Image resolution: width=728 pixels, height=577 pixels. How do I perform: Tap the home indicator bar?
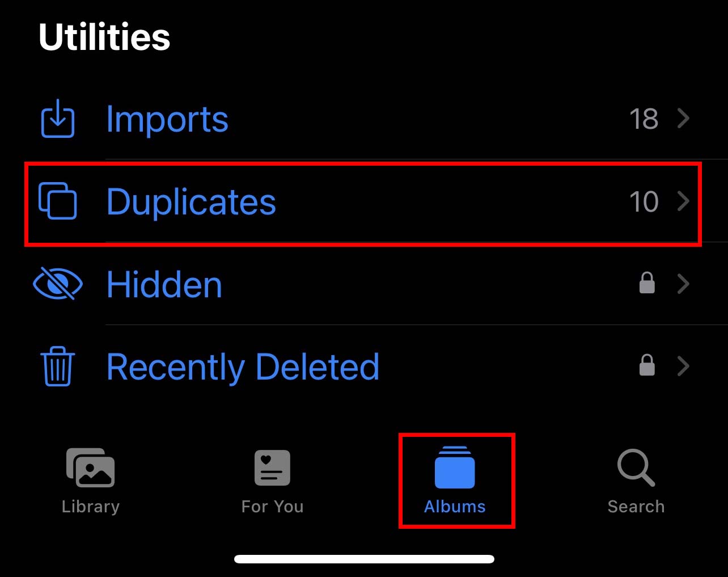pyautogui.click(x=364, y=559)
